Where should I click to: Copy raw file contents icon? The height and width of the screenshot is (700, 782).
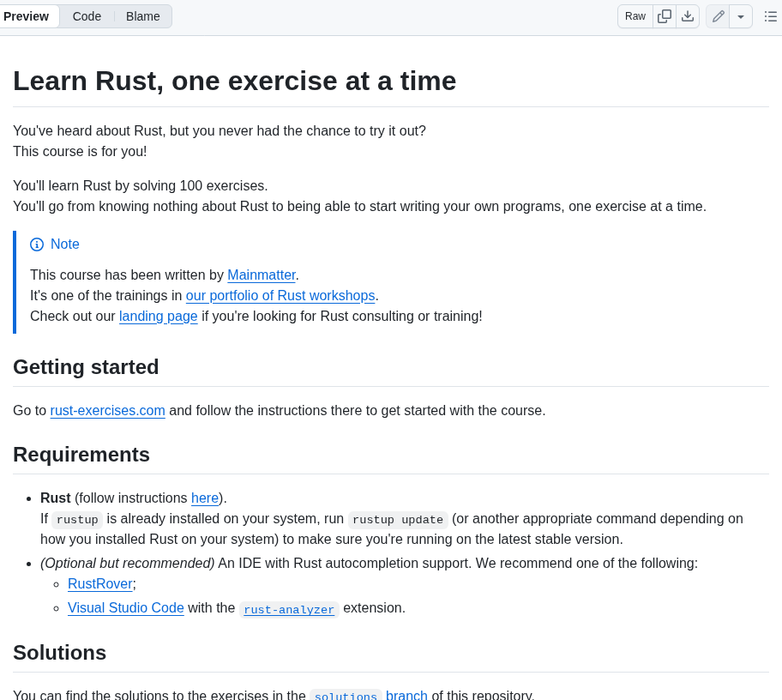(665, 16)
